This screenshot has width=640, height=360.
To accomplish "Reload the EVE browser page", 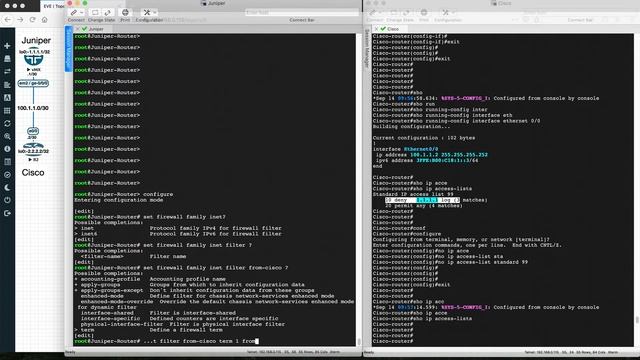I will click(32, 19).
